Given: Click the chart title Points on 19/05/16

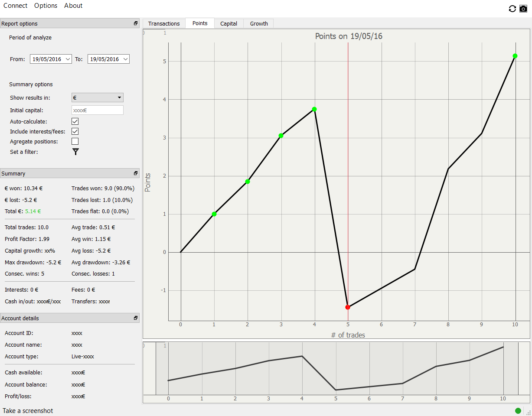Looking at the screenshot, I should click(349, 36).
